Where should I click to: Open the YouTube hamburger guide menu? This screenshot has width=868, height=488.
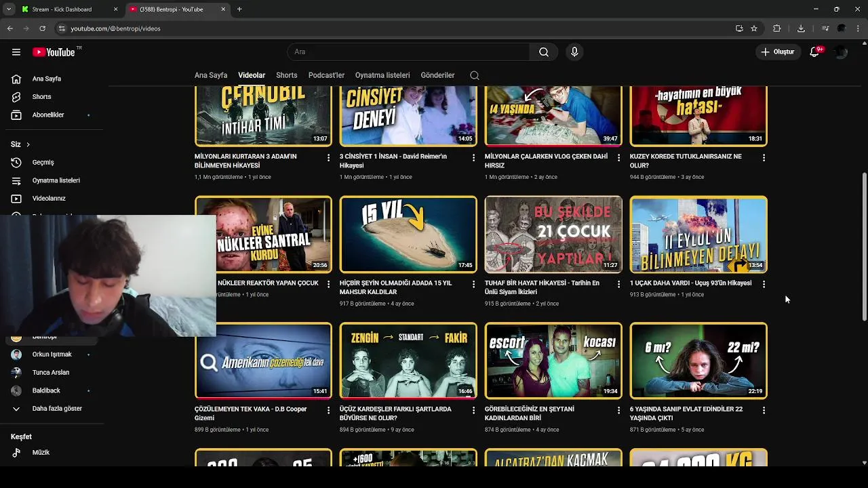(x=16, y=52)
